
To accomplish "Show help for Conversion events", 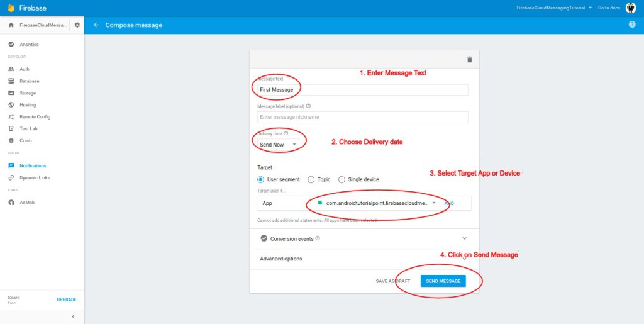I will pyautogui.click(x=318, y=238).
